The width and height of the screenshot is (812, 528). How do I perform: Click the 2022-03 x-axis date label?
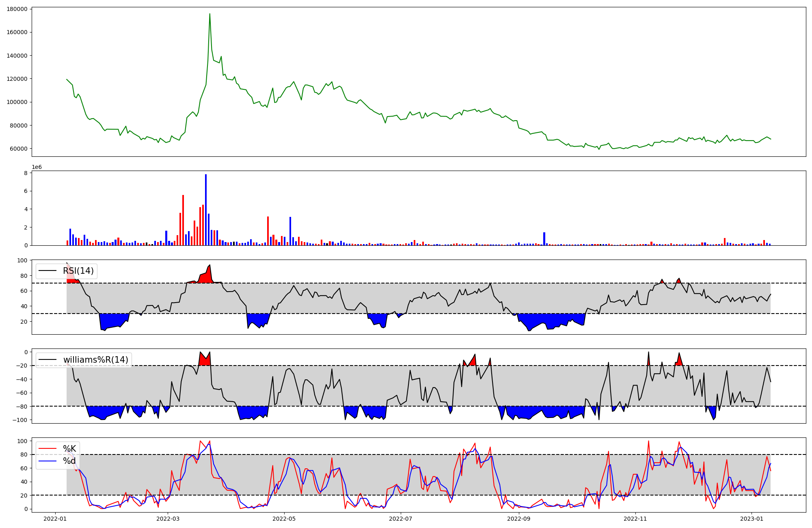click(x=168, y=519)
